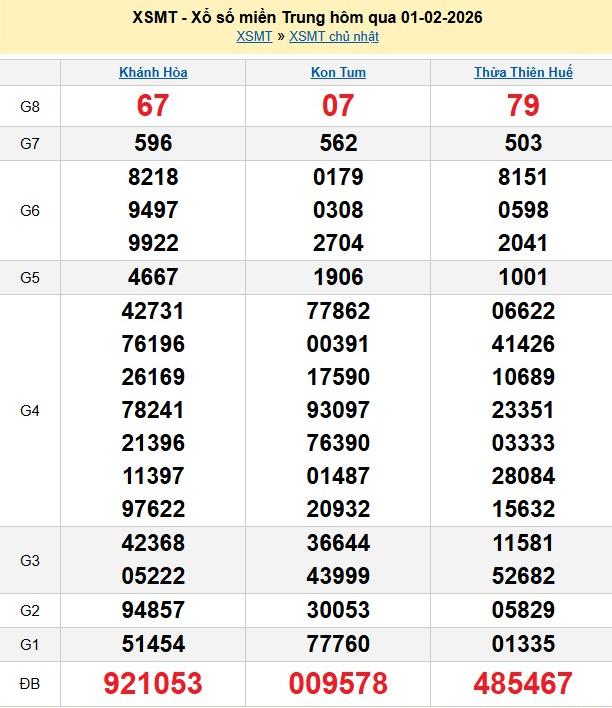Click G4 number 06622
Viewport: 612px width, 708px height.
(x=523, y=312)
